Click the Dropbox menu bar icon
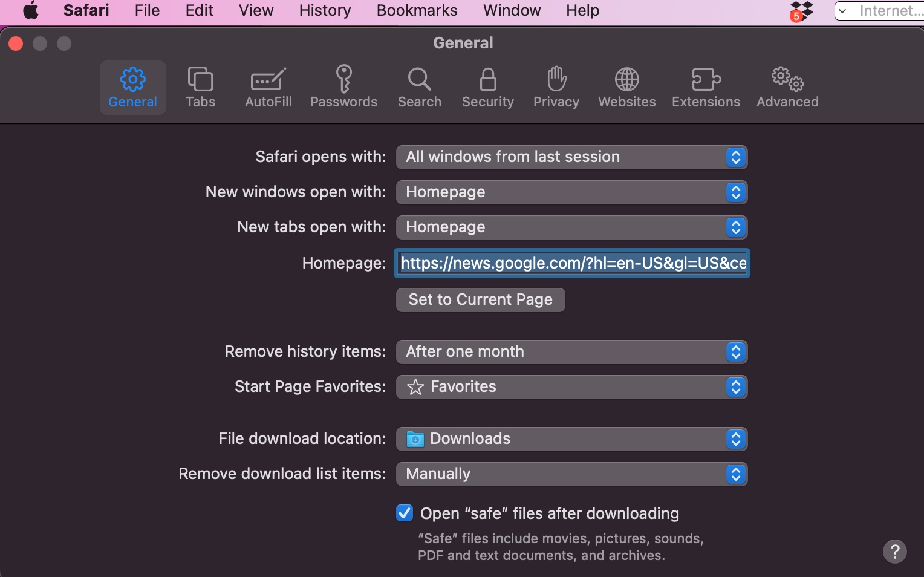 pos(801,11)
